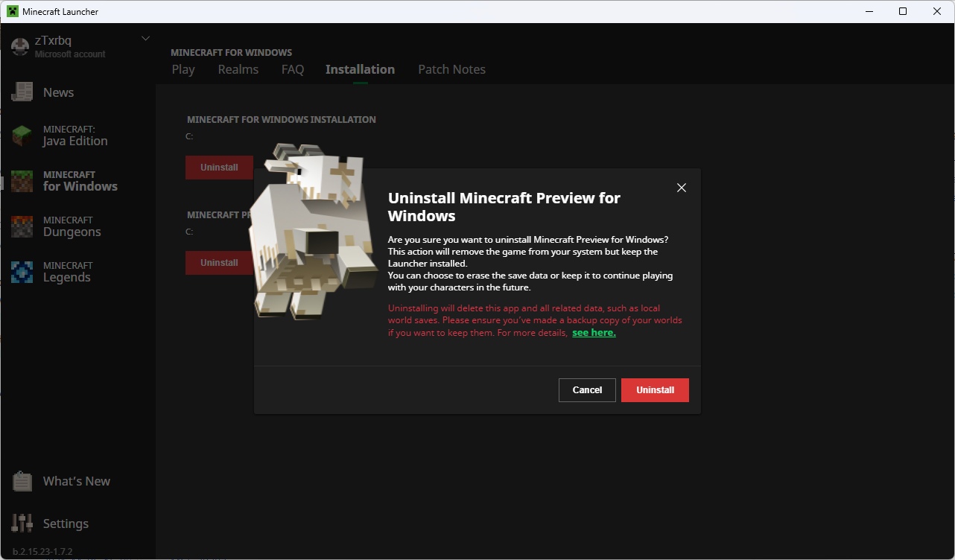Go to the FAQ tab

(x=293, y=69)
